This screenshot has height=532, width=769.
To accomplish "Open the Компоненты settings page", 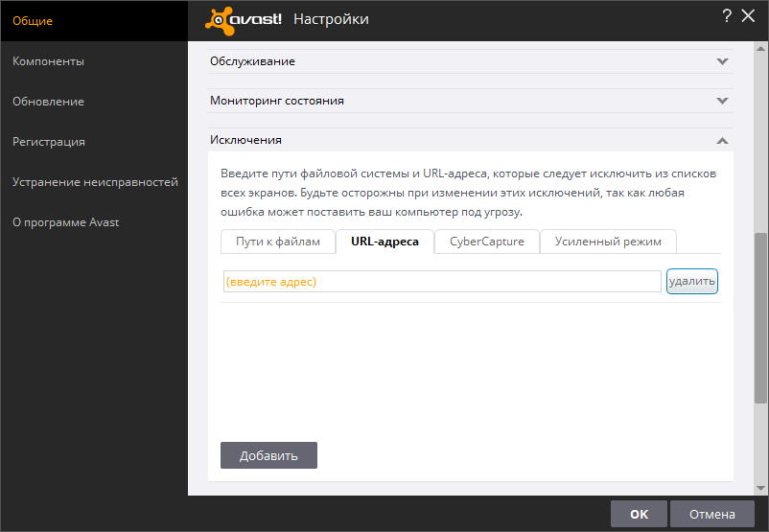I will pyautogui.click(x=48, y=61).
